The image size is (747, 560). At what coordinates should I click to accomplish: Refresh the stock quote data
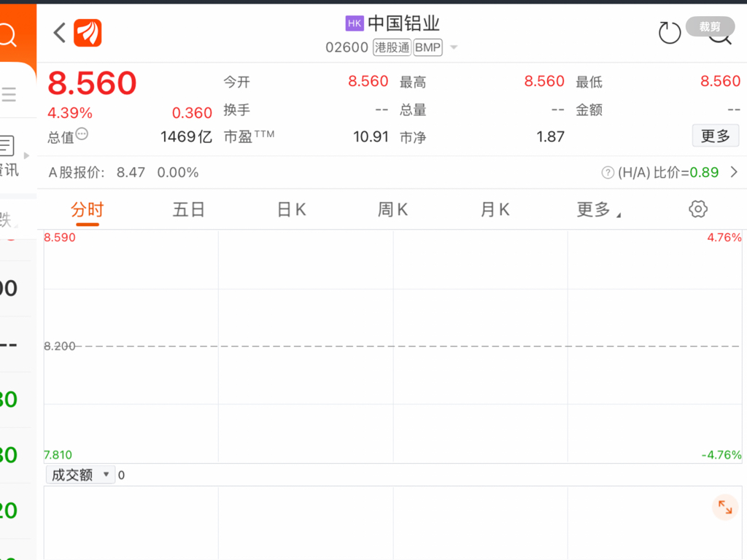coord(670,33)
